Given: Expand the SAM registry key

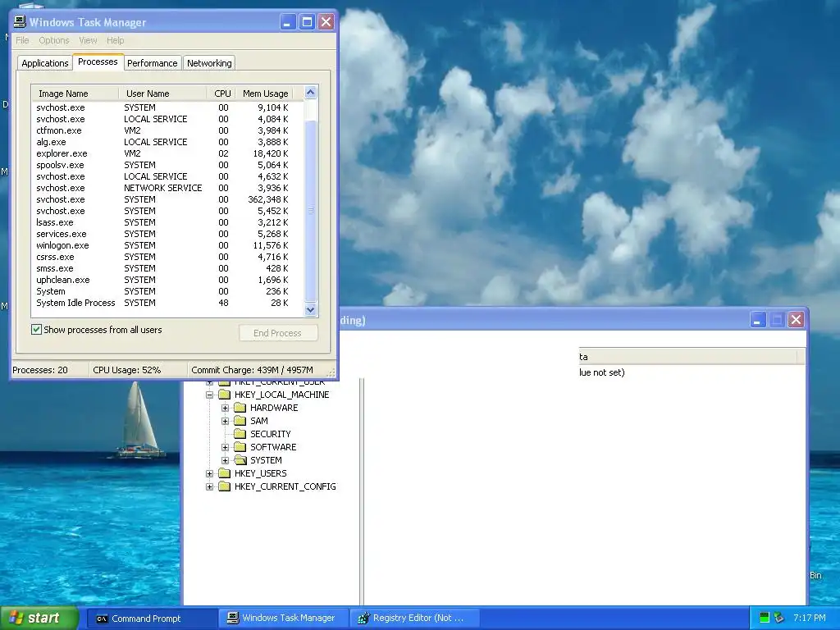Looking at the screenshot, I should [x=225, y=421].
